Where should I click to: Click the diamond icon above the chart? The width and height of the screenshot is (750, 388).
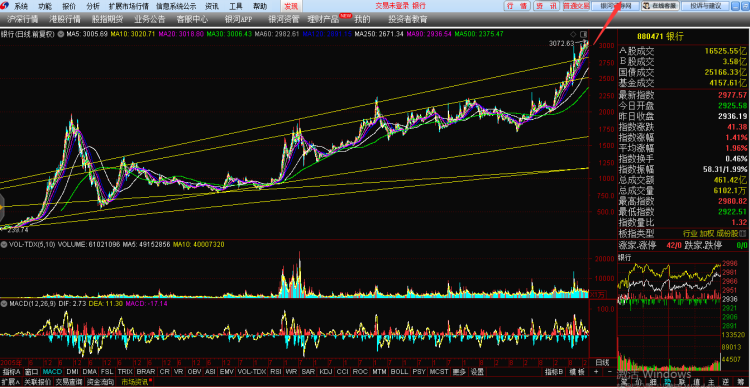pyautogui.click(x=574, y=34)
